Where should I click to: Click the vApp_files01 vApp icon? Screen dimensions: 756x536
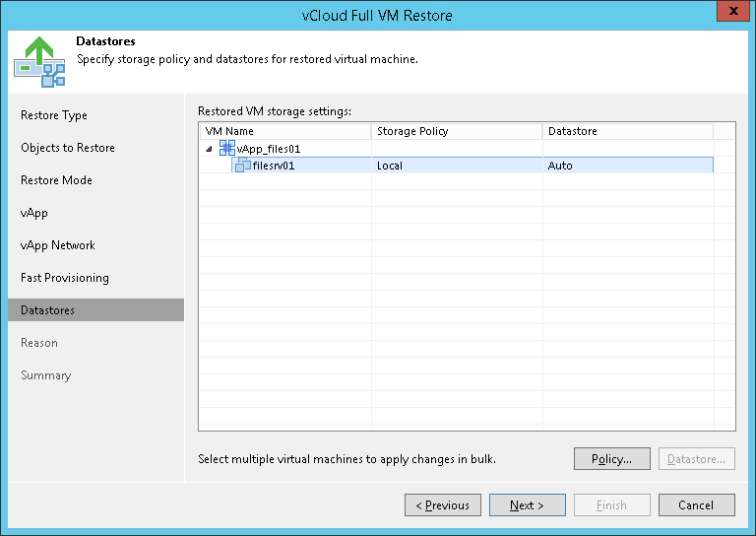227,148
